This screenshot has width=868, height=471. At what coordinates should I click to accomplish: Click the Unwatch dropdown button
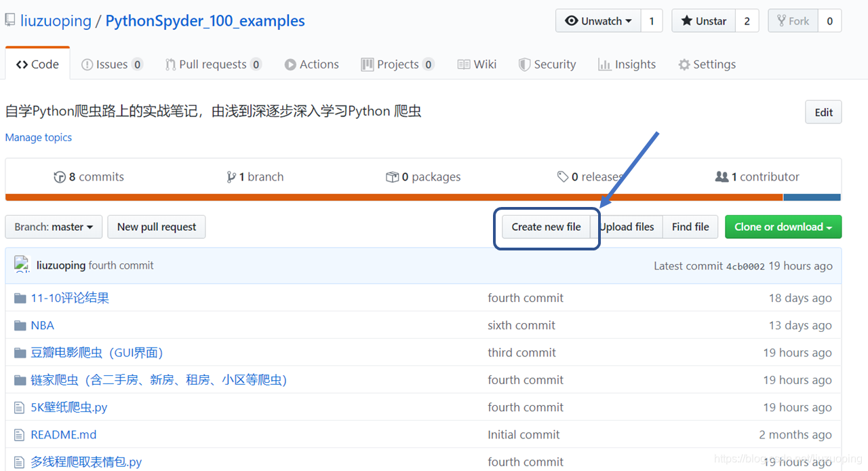click(x=598, y=21)
